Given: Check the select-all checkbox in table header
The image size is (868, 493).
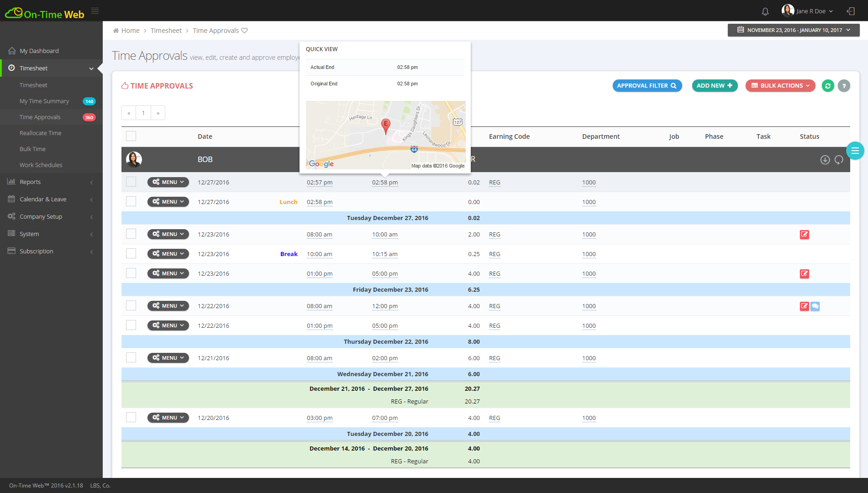Looking at the screenshot, I should tap(131, 136).
